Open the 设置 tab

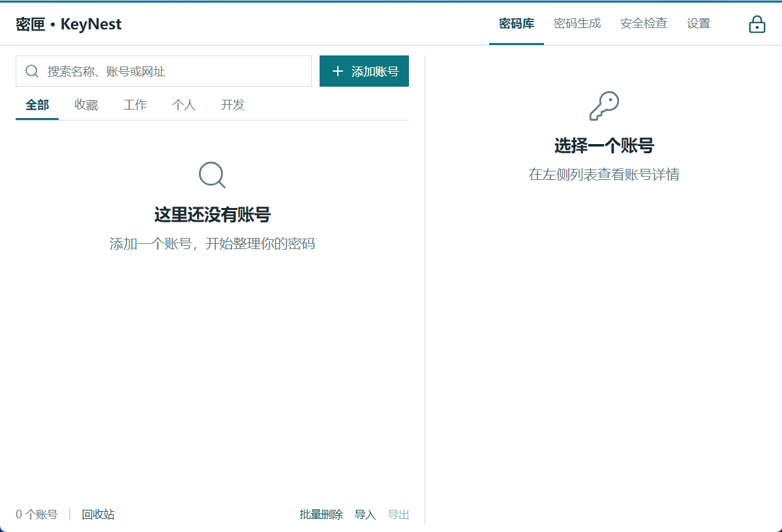tap(699, 23)
